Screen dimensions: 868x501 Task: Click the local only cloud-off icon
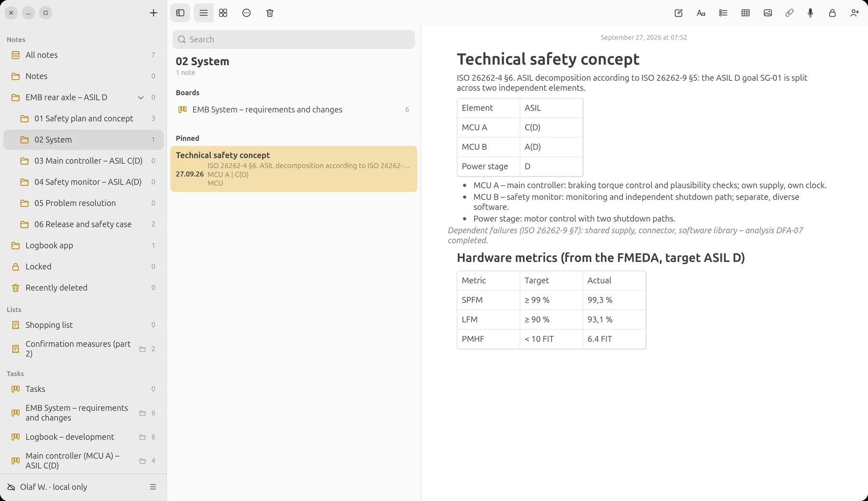[11, 487]
